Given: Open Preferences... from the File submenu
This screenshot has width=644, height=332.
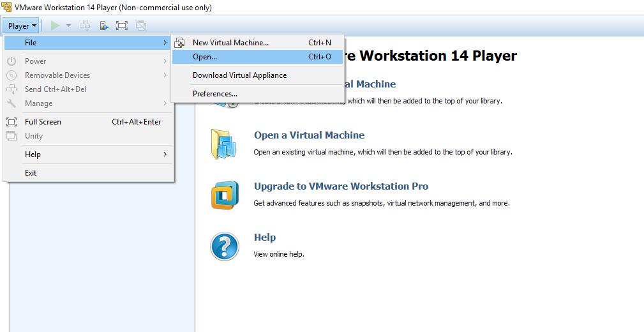Looking at the screenshot, I should pyautogui.click(x=257, y=94).
